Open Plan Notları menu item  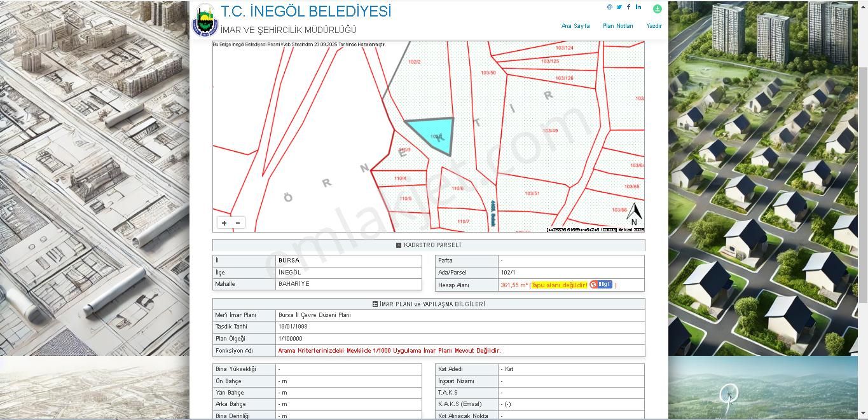click(617, 26)
